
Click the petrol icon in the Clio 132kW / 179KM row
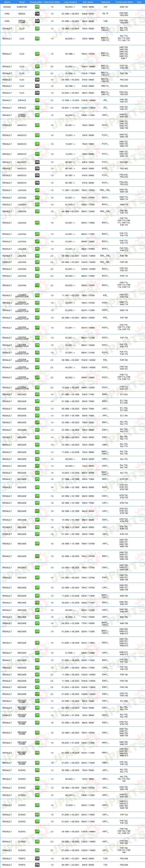[37, 73]
